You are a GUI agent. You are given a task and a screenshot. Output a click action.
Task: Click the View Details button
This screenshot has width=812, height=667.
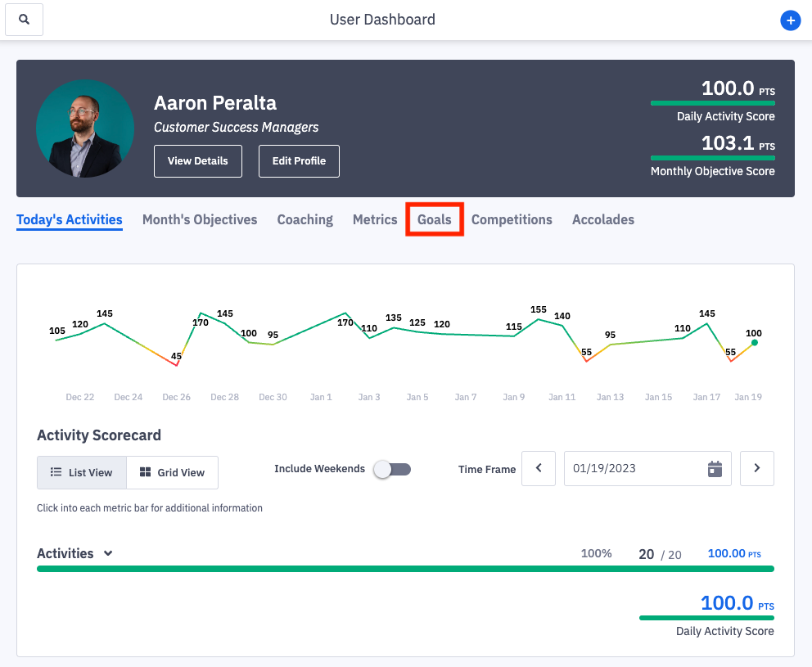coord(197,161)
